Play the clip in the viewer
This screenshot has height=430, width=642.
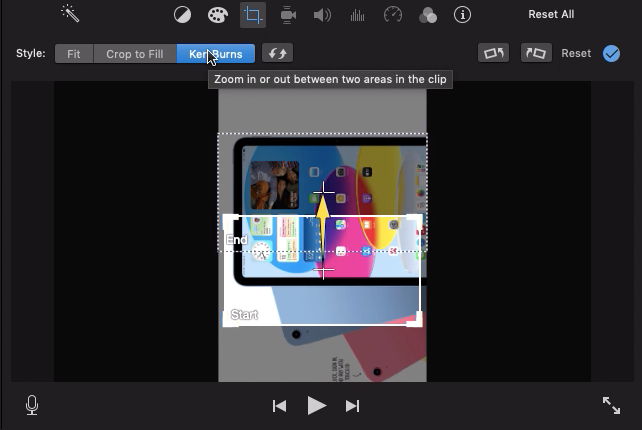[316, 405]
